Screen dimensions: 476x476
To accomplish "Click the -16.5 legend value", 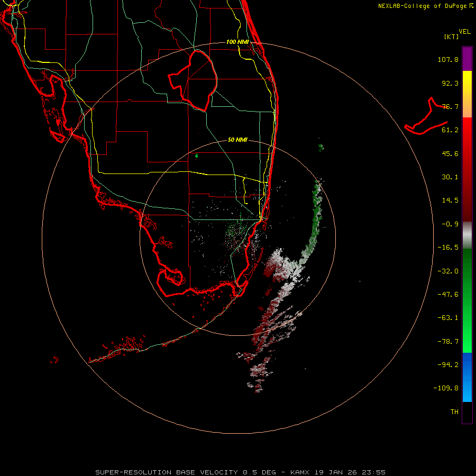I will tap(448, 248).
